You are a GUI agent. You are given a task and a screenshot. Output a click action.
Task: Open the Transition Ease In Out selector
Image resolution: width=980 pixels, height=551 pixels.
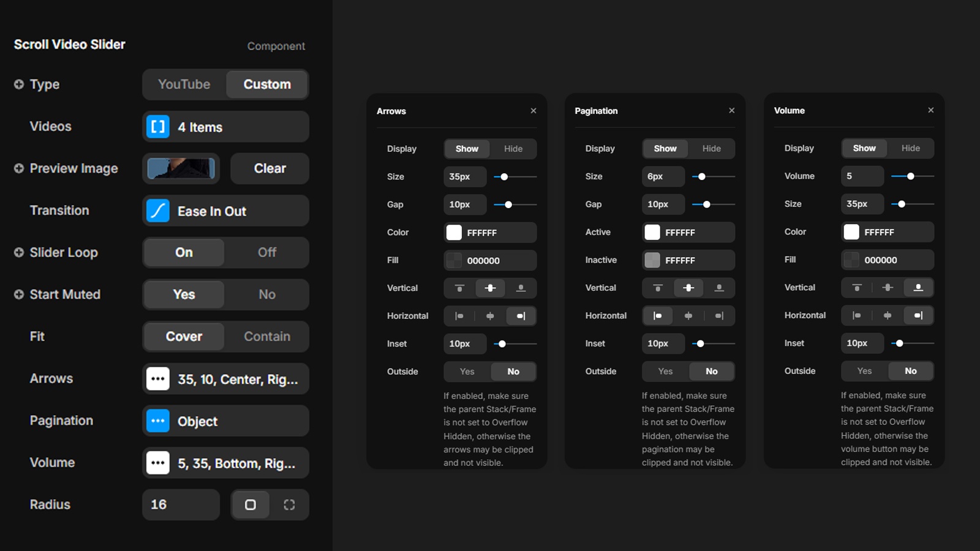225,211
